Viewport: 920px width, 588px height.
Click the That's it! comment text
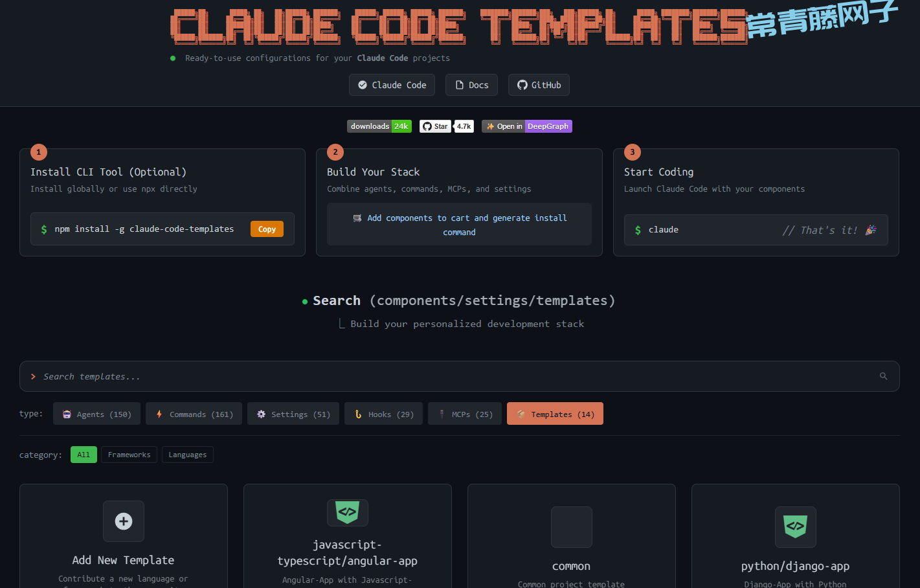tap(829, 230)
